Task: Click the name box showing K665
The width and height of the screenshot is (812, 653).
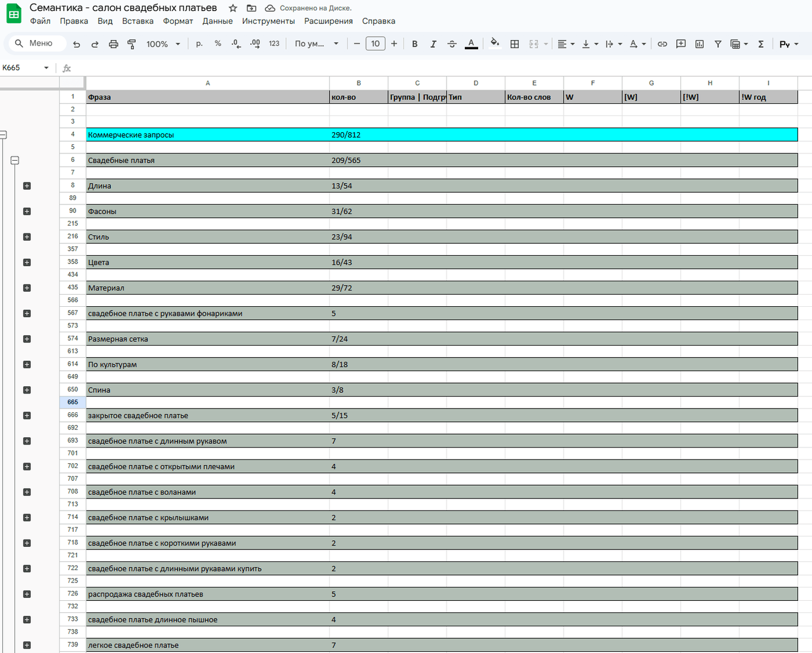Action: click(25, 68)
